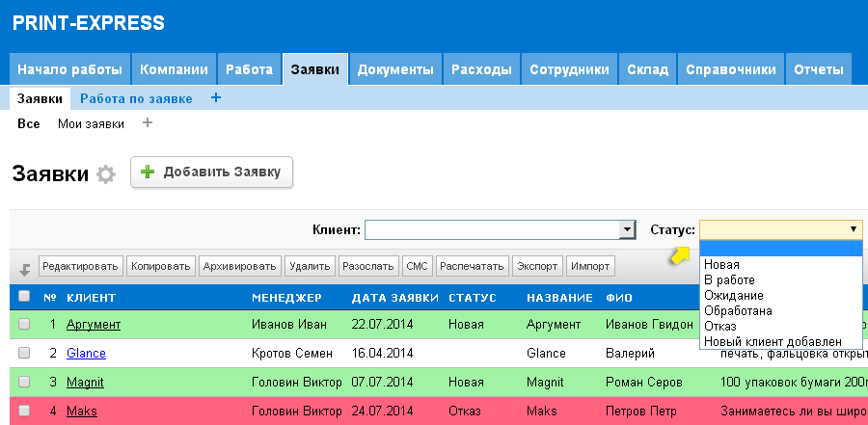The height and width of the screenshot is (425, 868).
Task: Choose В работе from status list
Action: coord(729,279)
